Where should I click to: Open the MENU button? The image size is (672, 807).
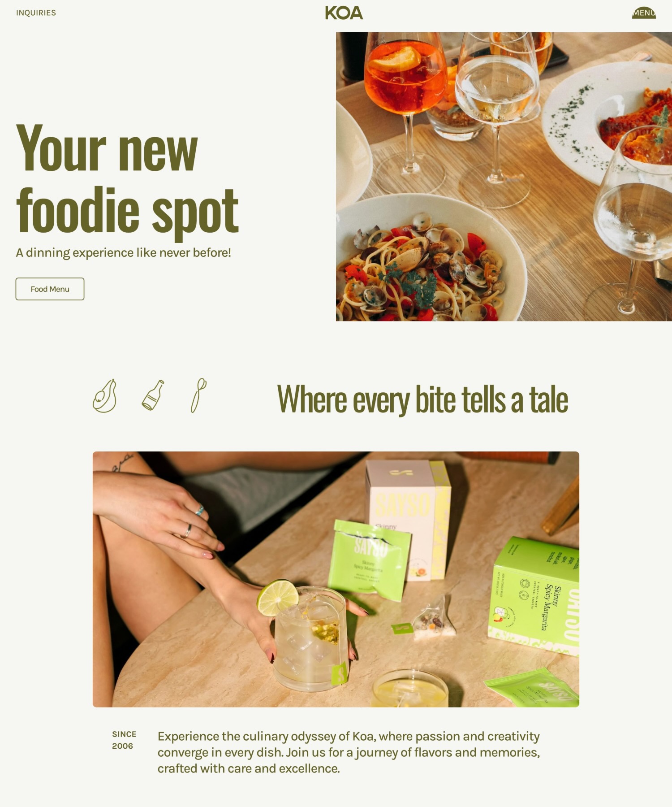tap(644, 13)
